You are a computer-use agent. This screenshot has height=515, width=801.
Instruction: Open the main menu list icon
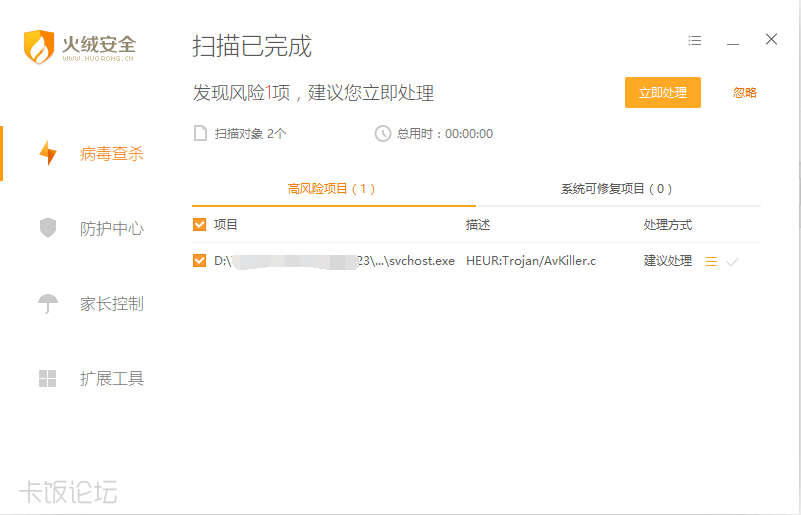pos(695,41)
